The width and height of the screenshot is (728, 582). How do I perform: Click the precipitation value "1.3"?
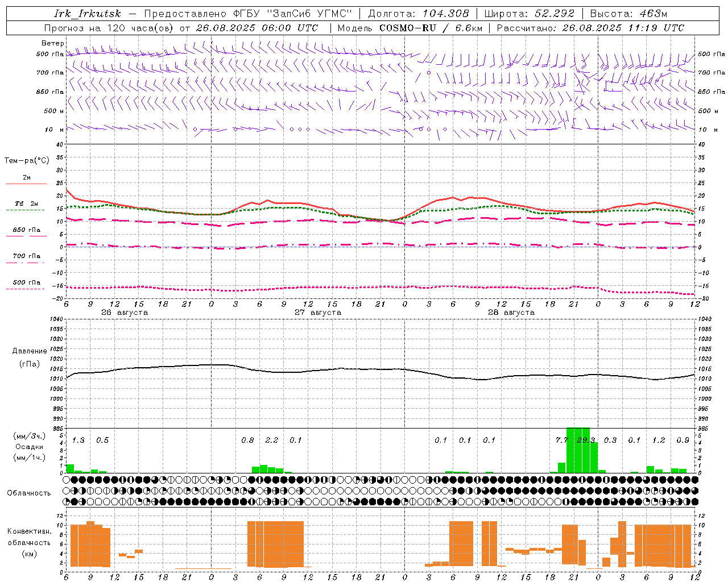[78, 440]
